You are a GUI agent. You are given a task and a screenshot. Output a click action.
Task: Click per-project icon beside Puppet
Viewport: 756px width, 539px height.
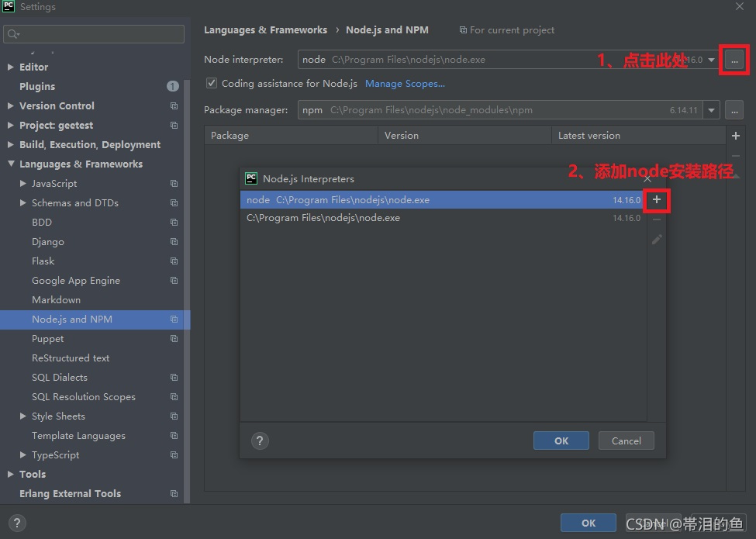point(174,338)
